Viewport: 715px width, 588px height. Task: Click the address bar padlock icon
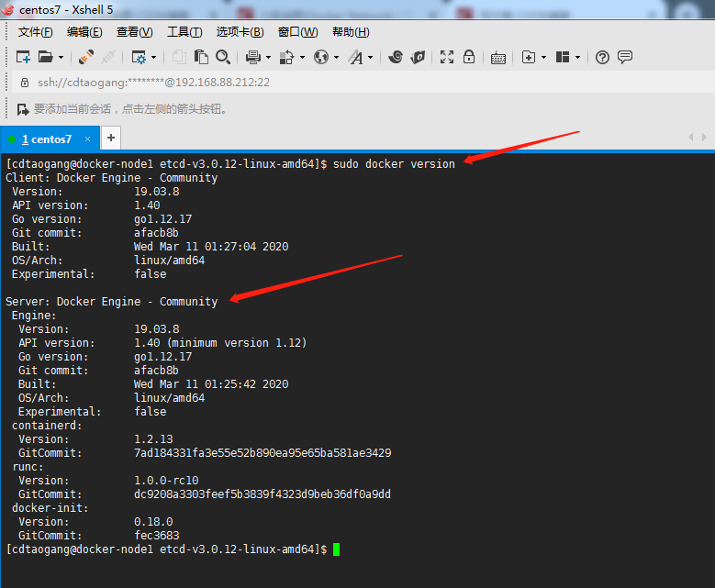pyautogui.click(x=25, y=83)
